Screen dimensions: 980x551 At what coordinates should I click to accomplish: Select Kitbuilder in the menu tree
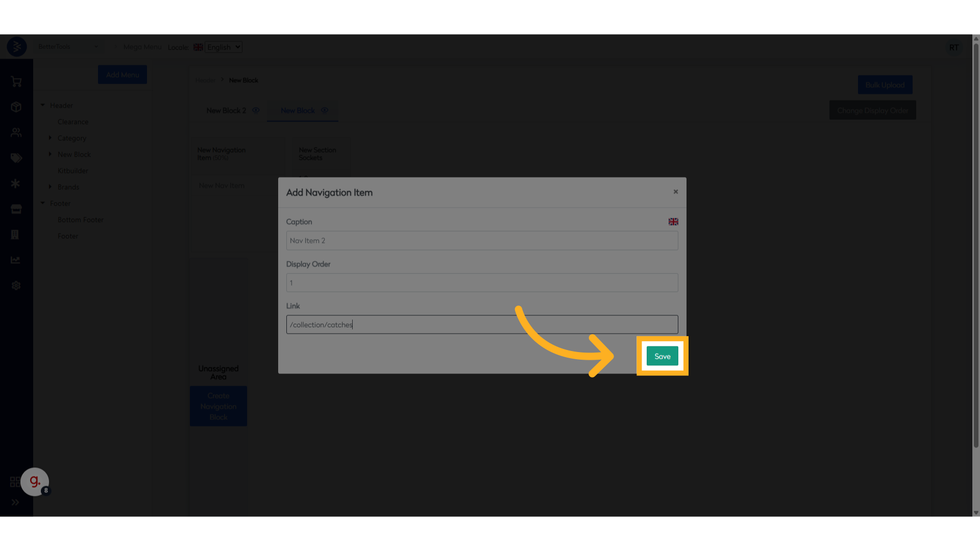[73, 171]
